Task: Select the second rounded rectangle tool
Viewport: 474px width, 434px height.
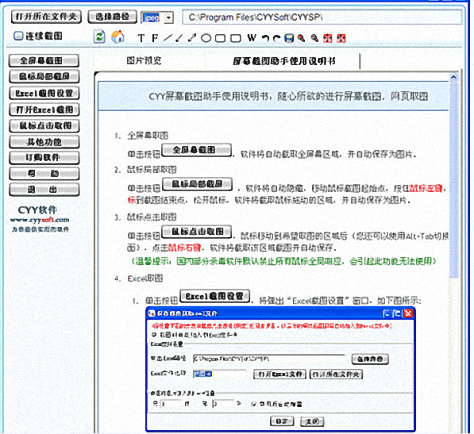Action: coord(235,38)
